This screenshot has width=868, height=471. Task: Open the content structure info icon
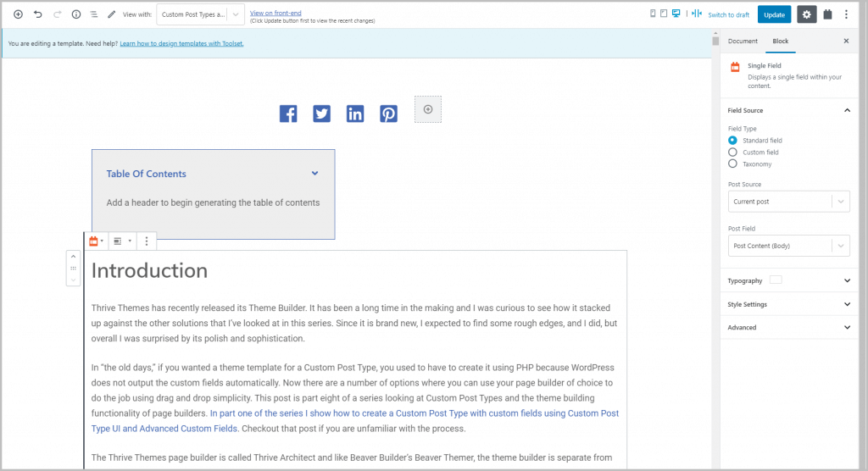tap(76, 14)
